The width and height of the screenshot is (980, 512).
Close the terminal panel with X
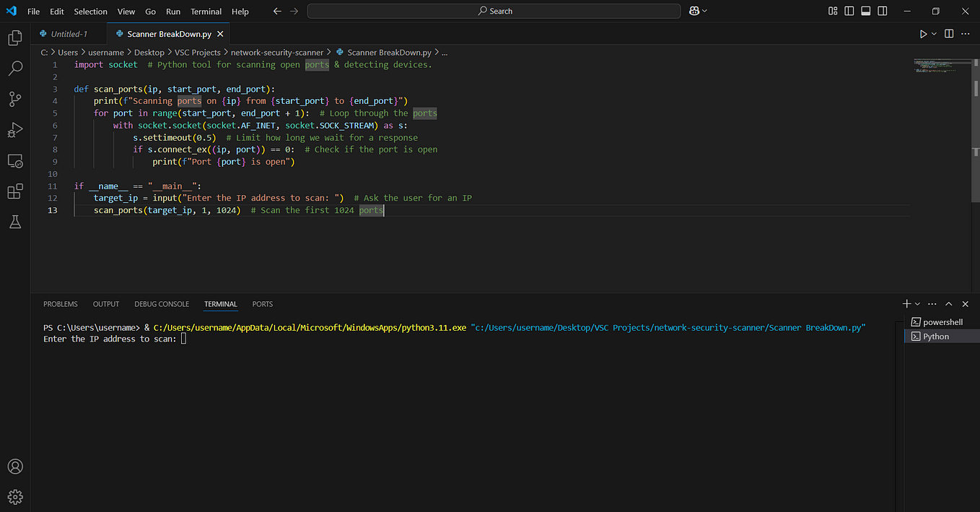[x=966, y=304]
